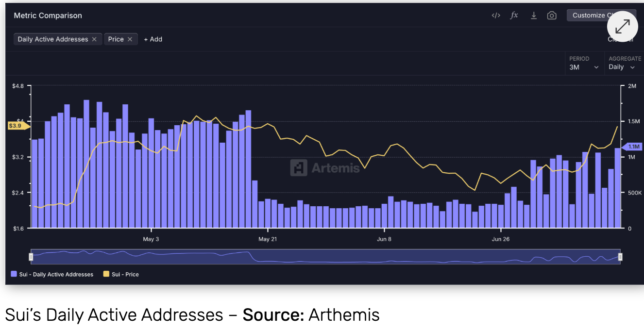Remove the Daily Active Addresses metric chip
This screenshot has width=644, height=330.
click(94, 39)
